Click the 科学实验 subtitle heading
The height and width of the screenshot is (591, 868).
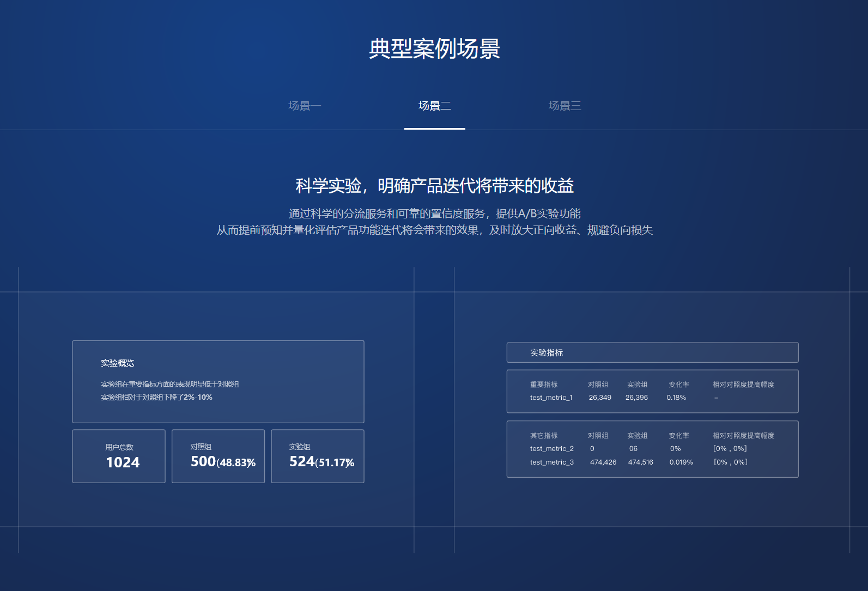tap(434, 186)
